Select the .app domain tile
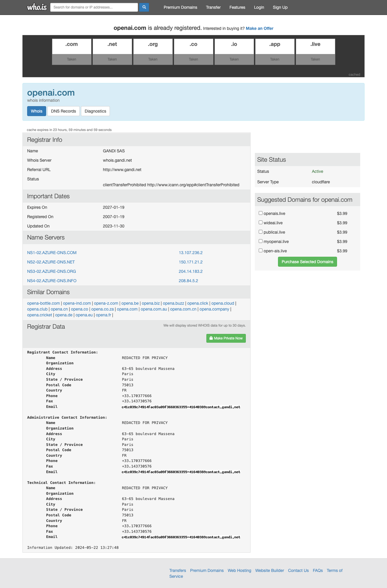387x588 pixels. [275, 52]
